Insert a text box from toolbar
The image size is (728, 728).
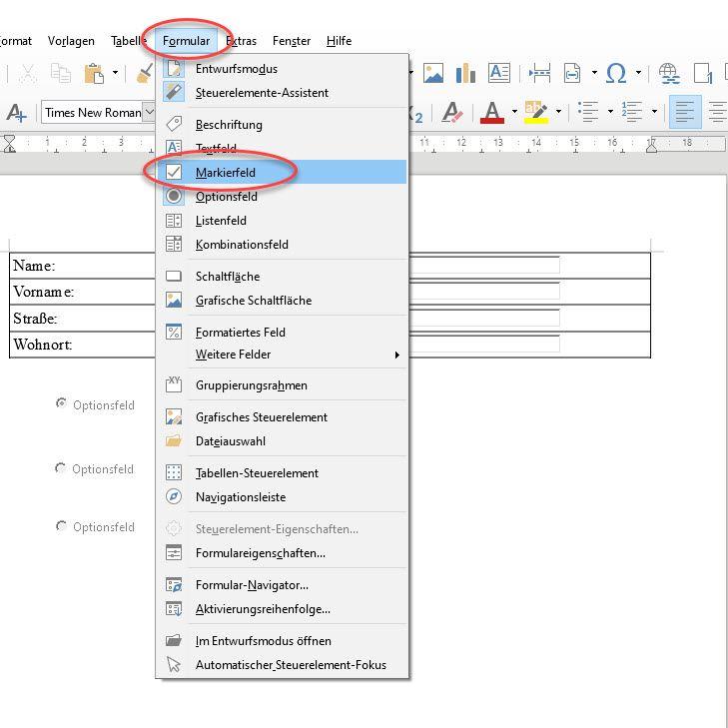(x=498, y=73)
